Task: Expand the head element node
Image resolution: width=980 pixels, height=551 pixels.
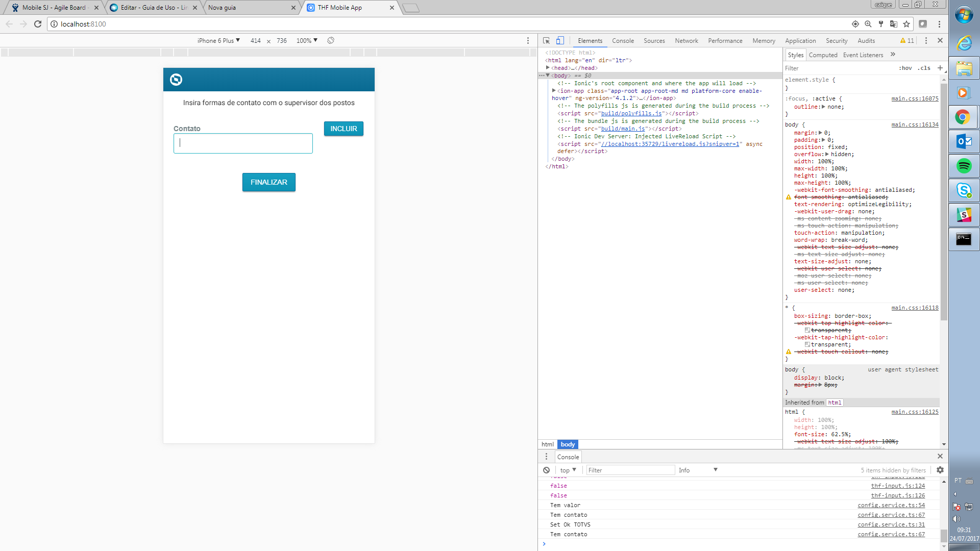Action: click(548, 68)
